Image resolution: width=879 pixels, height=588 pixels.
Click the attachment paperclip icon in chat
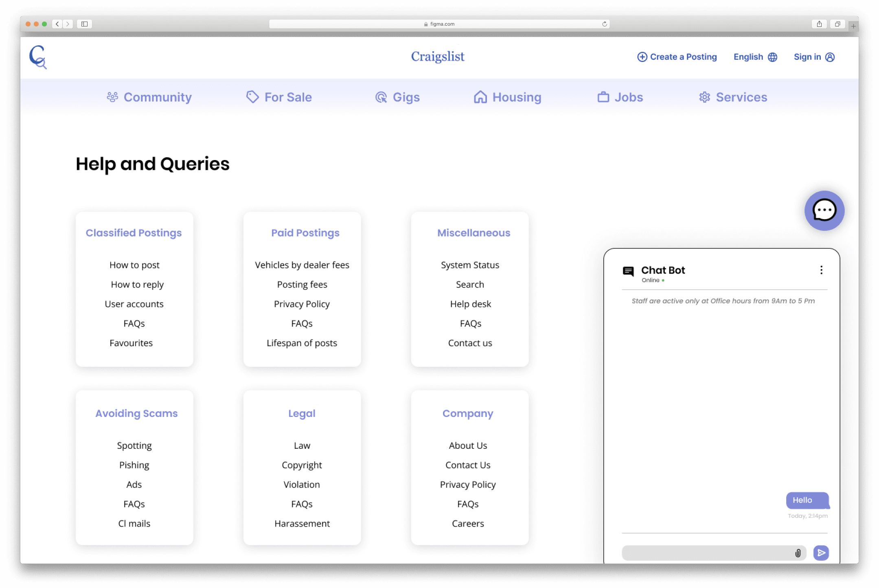(x=798, y=553)
